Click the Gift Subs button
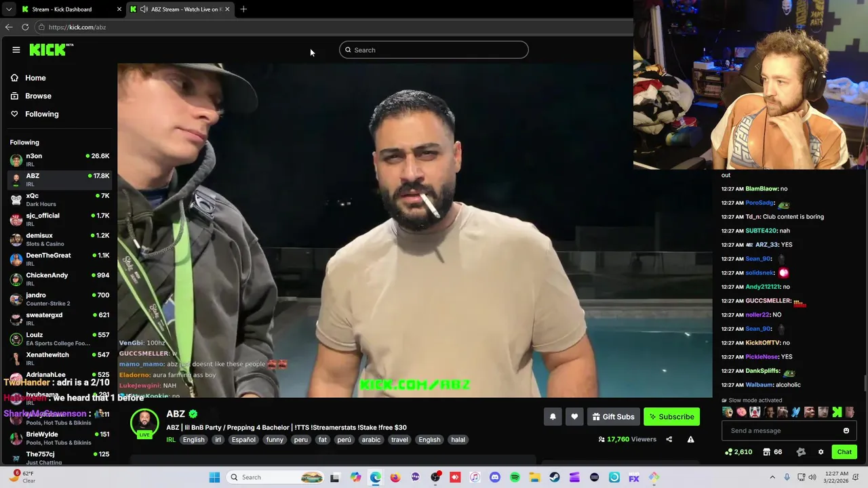The width and height of the screenshot is (868, 488). tap(613, 417)
